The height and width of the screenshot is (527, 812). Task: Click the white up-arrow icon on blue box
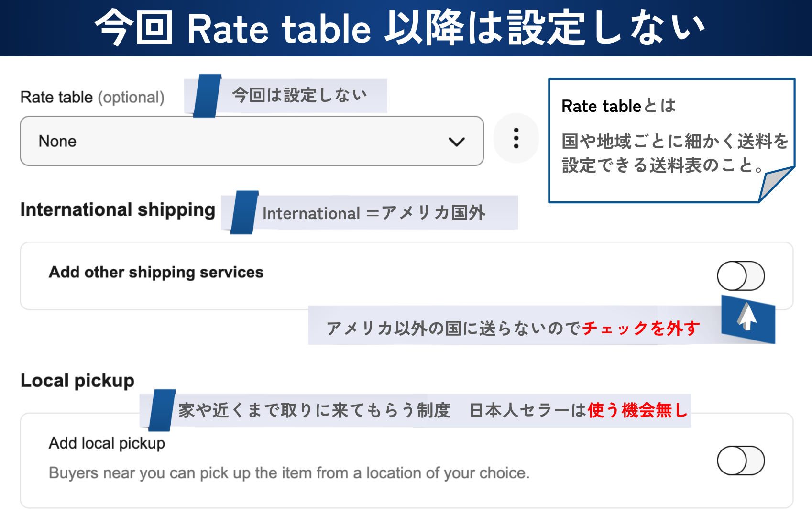(747, 318)
